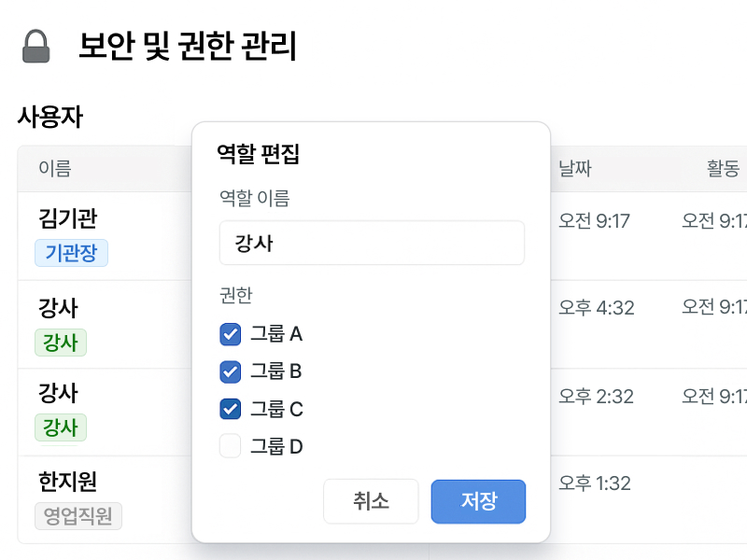Click the 강사 badge in third row
This screenshot has height=560, width=747.
pyautogui.click(x=60, y=428)
